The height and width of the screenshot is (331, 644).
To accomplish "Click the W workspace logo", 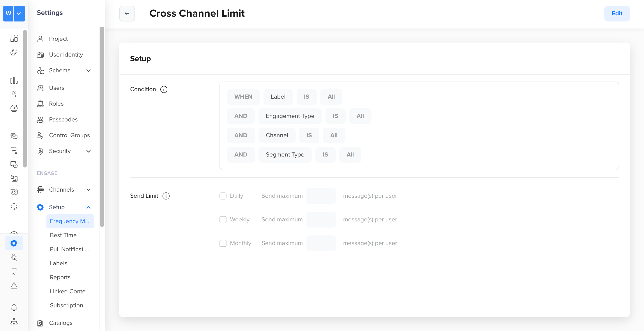I will pyautogui.click(x=8, y=14).
